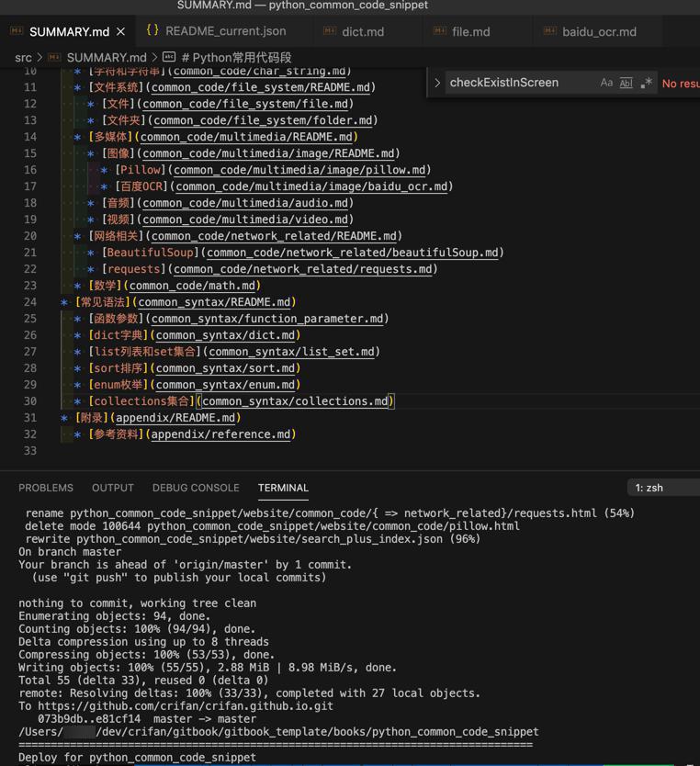Open the terminal shell selector '1: zsh'
The image size is (700, 766).
pyautogui.click(x=661, y=488)
